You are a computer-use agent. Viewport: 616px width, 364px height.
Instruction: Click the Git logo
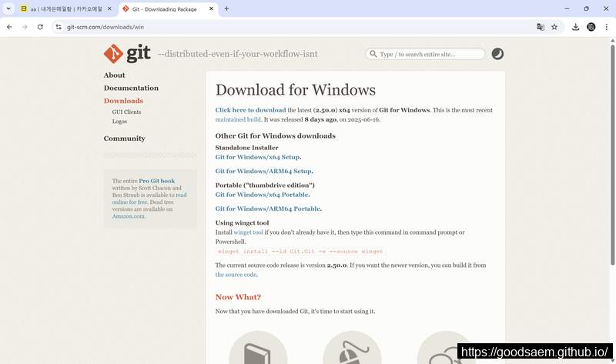tap(127, 53)
